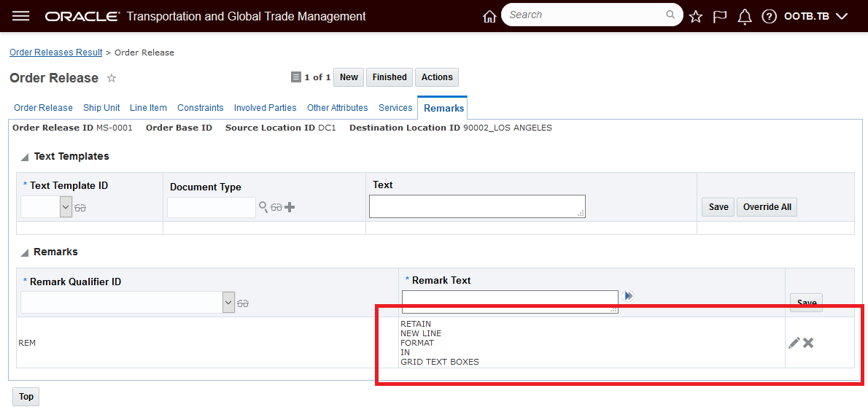Viewport: 868px width, 415px height.
Task: Go to the Home page icon
Action: 489,17
